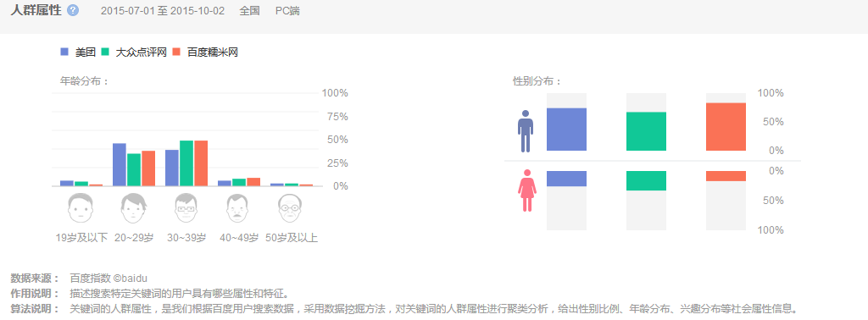This screenshot has width=868, height=320.
Task: Click the blue 美团 legend color square
Action: [x=64, y=52]
